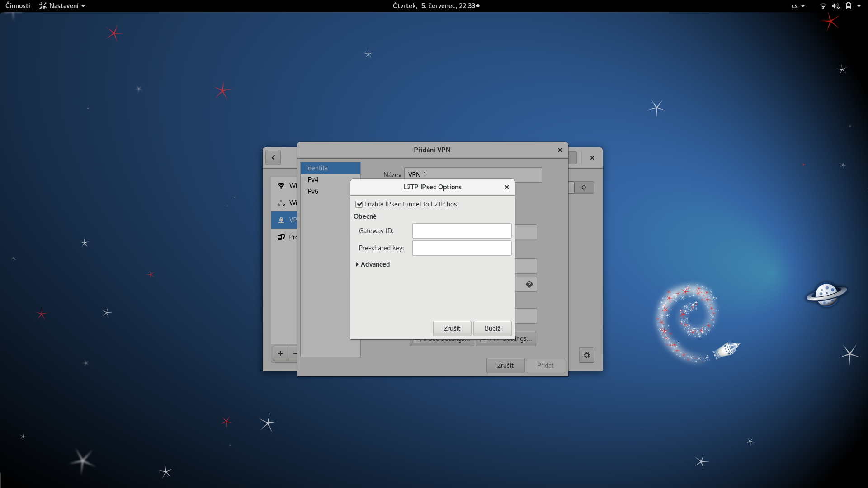
Task: Click the Gateway ID input field
Action: pyautogui.click(x=462, y=231)
